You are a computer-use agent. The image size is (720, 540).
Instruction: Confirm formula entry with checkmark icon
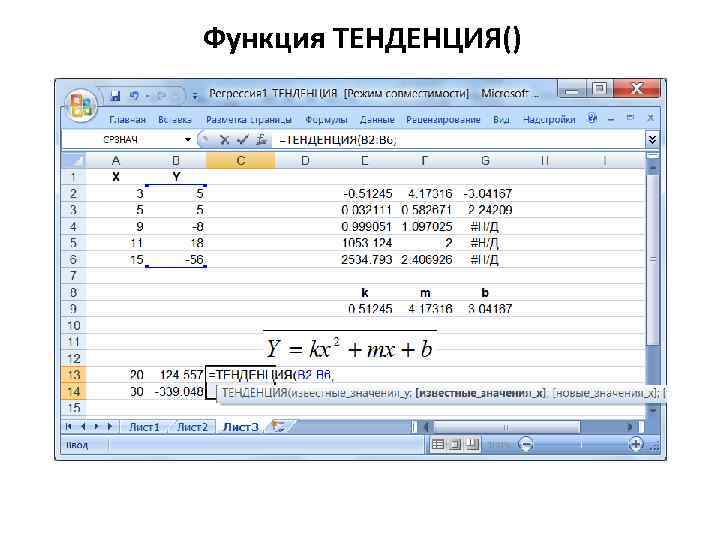pyautogui.click(x=242, y=140)
